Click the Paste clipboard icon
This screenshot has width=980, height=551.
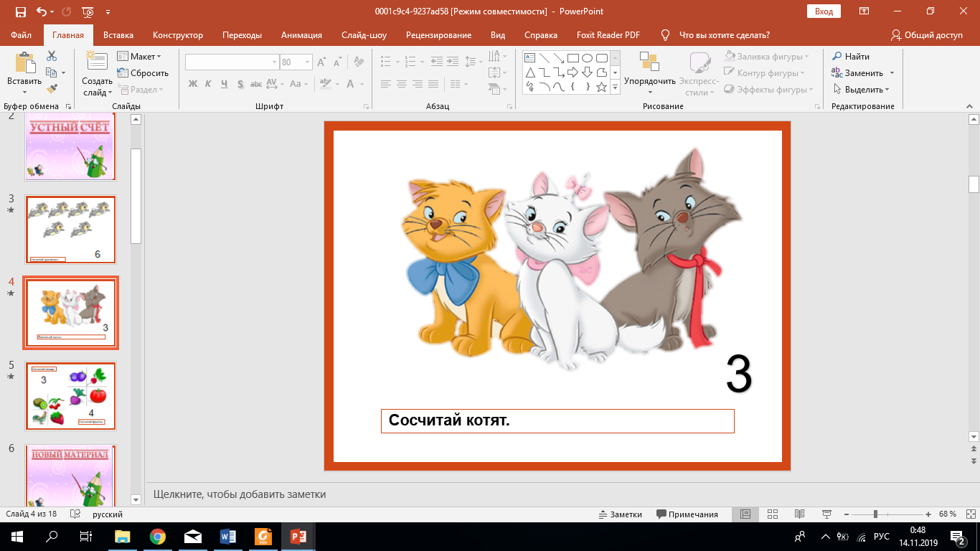point(25,64)
